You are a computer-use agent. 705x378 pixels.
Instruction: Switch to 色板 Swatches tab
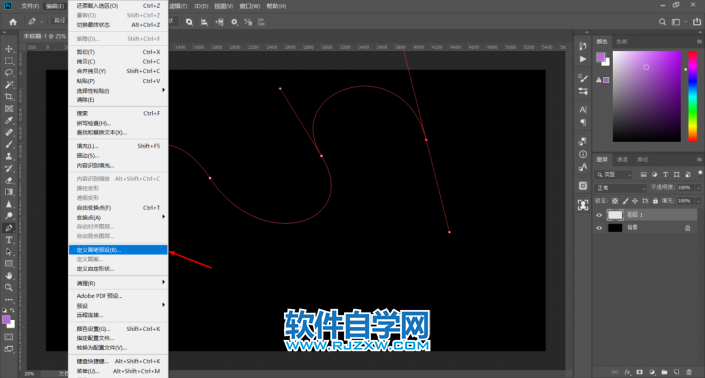pos(622,41)
